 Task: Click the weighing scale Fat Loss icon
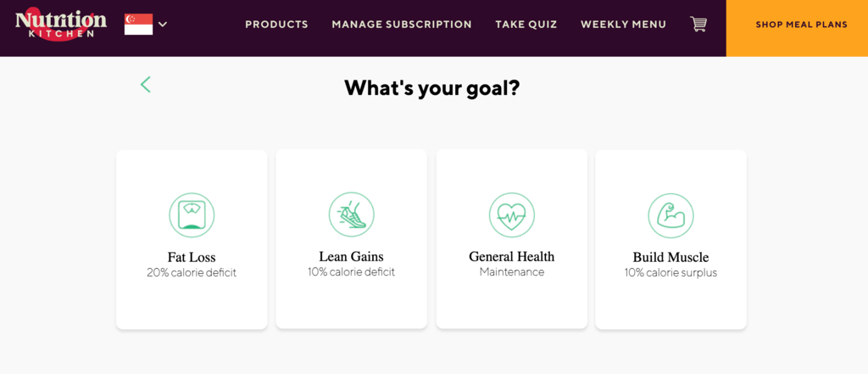pyautogui.click(x=192, y=215)
